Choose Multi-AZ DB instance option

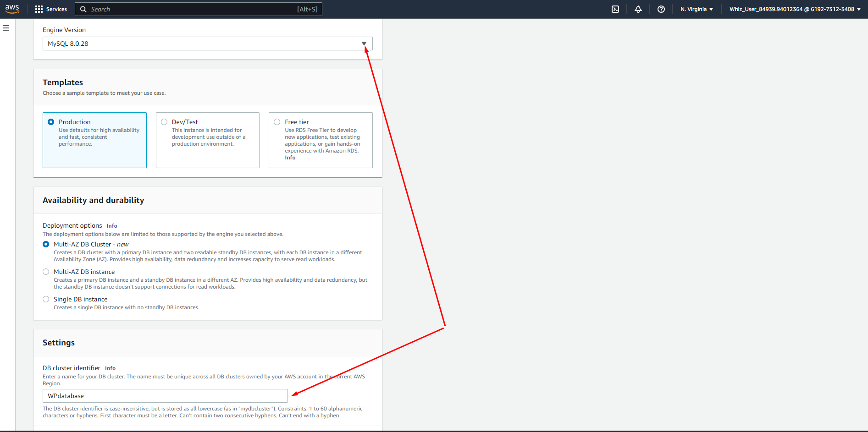46,272
